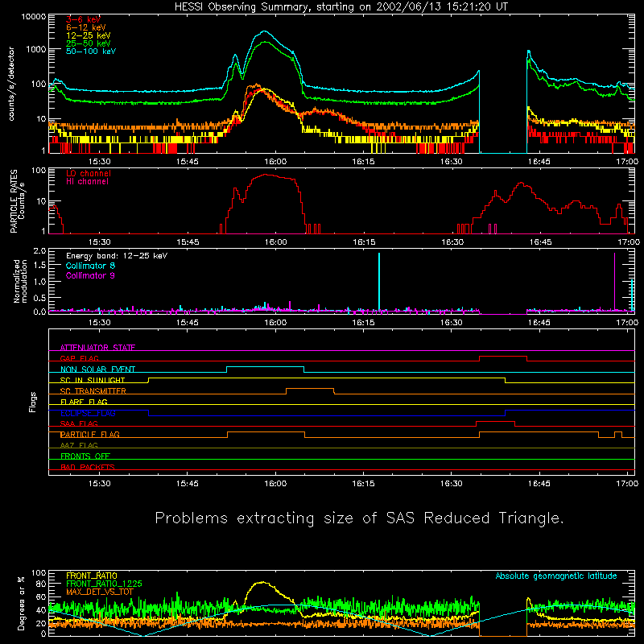The image size is (644, 644).
Task: Click the PARTICLE FLAG label
Action: (x=90, y=434)
